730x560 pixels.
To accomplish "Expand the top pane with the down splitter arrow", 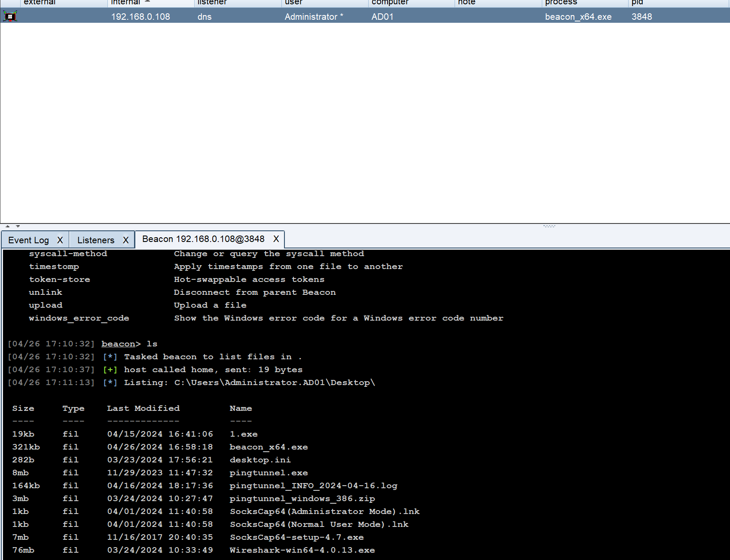I will tap(18, 226).
